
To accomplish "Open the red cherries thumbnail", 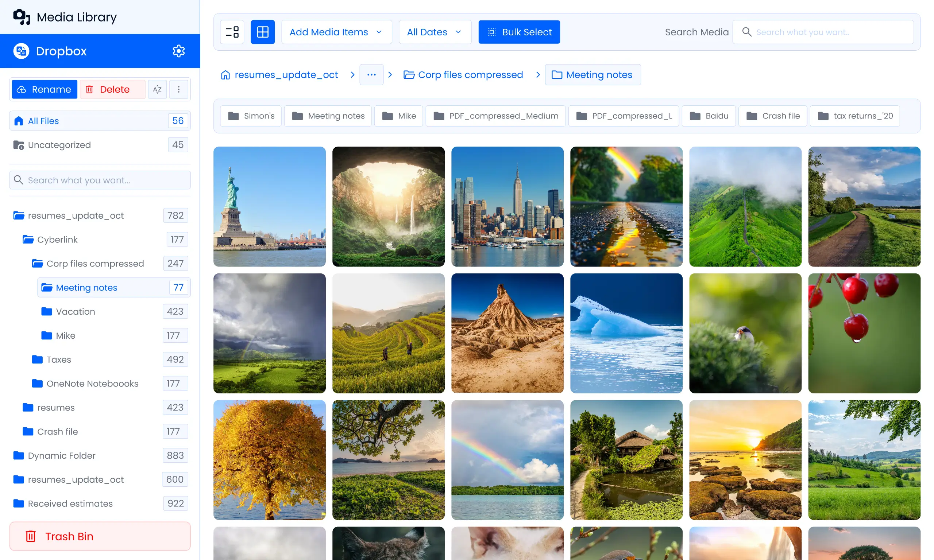I will click(864, 333).
